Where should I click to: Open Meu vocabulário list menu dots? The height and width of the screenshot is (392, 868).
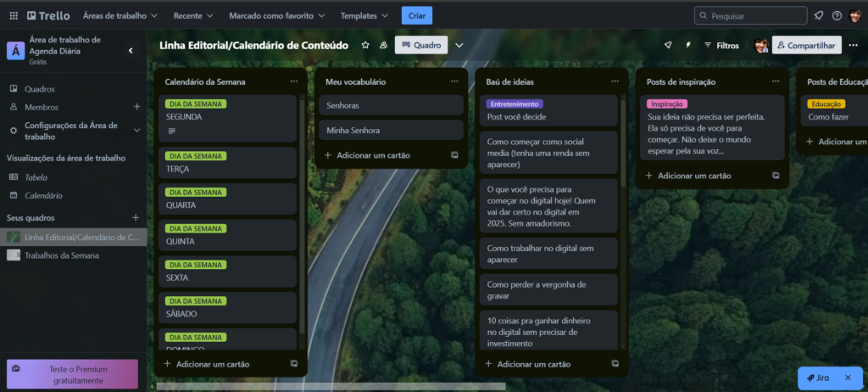point(454,81)
